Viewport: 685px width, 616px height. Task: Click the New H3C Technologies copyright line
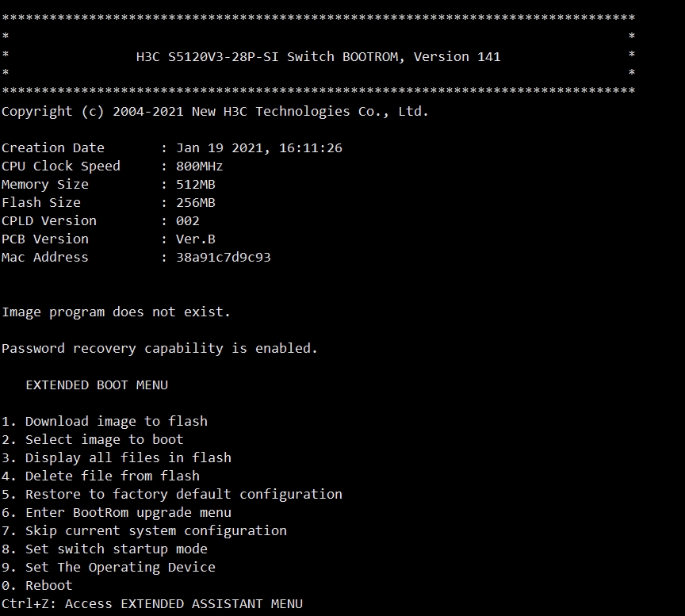click(x=215, y=111)
